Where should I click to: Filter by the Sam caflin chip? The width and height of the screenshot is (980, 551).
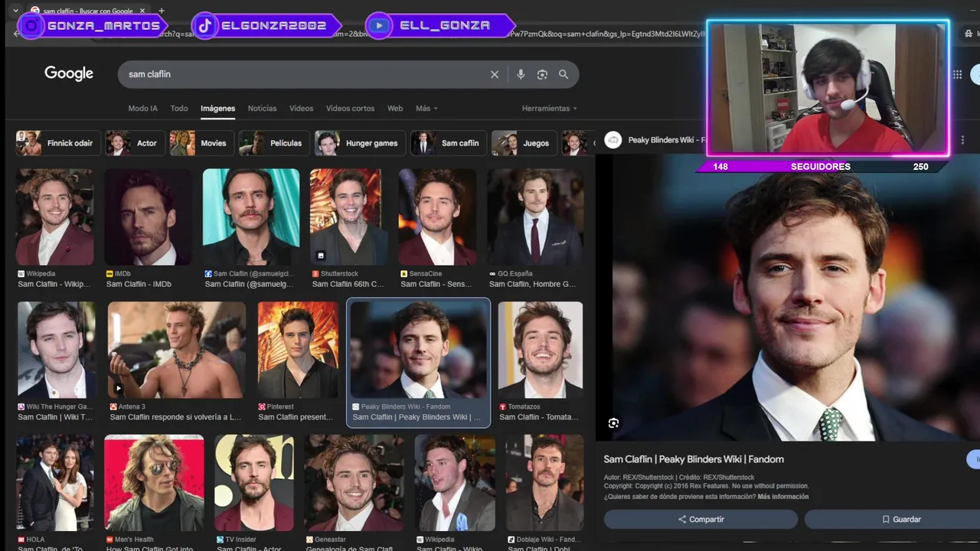448,143
